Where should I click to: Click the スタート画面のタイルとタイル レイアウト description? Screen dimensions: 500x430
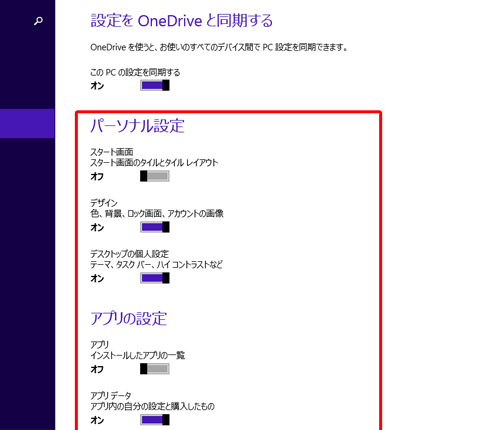pyautogui.click(x=154, y=163)
